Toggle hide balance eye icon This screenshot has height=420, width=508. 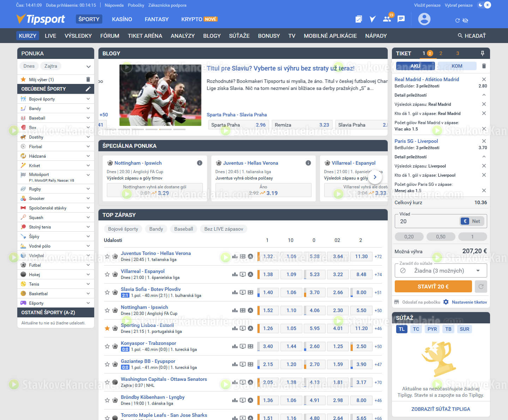pos(465,20)
